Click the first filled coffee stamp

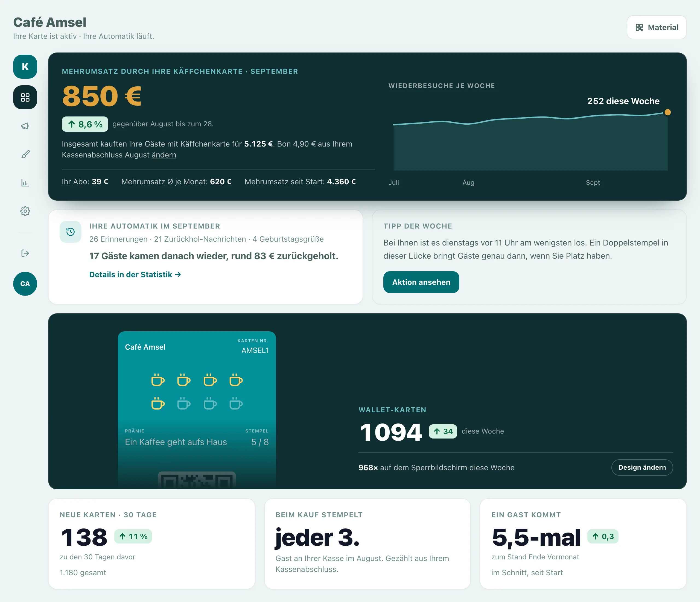tap(158, 380)
